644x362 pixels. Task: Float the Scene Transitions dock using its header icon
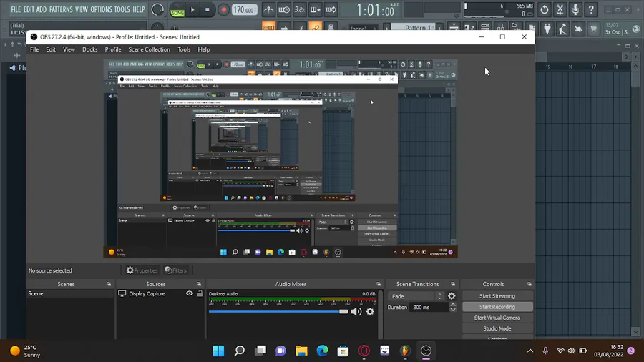pyautogui.click(x=453, y=284)
